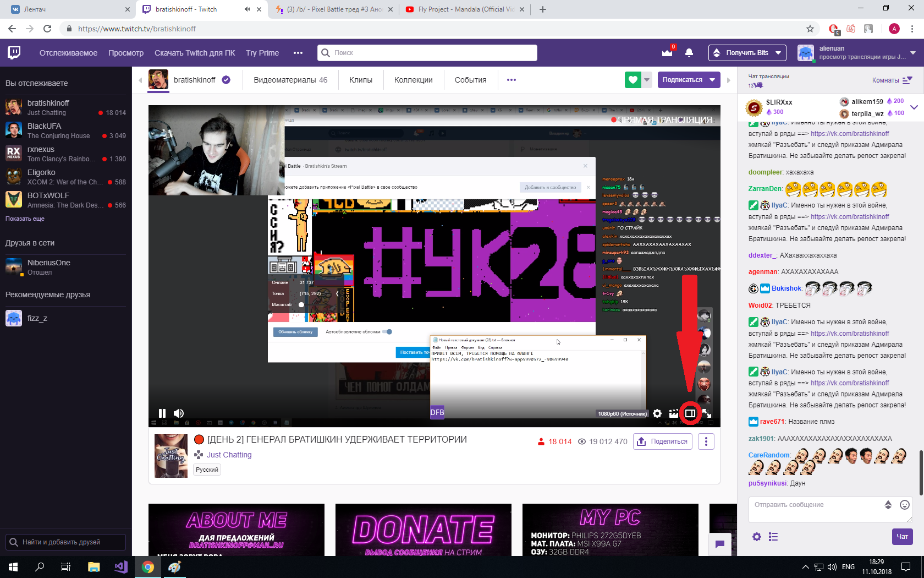The width and height of the screenshot is (924, 578).
Task: Click the Чат send button
Action: [902, 537]
